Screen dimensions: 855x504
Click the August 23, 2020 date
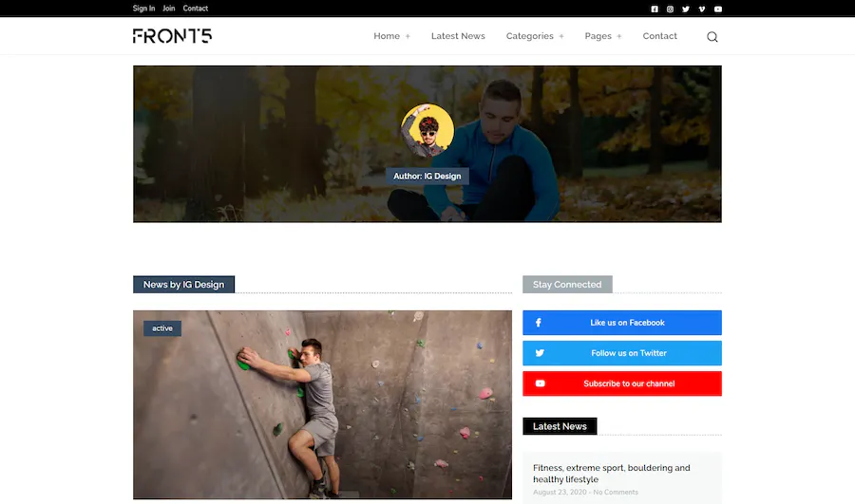(560, 492)
